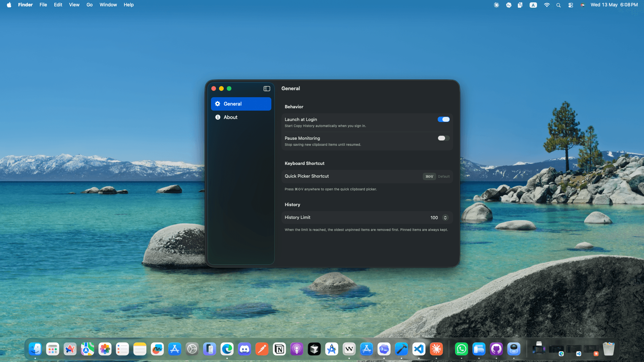Open Notes from the Dock
This screenshot has height=362, width=644.
pyautogui.click(x=140, y=349)
